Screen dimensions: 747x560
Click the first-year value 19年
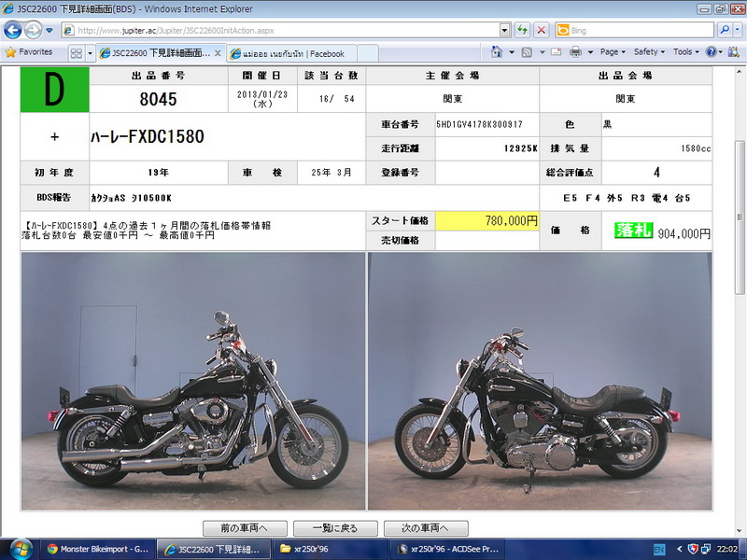pos(158,173)
